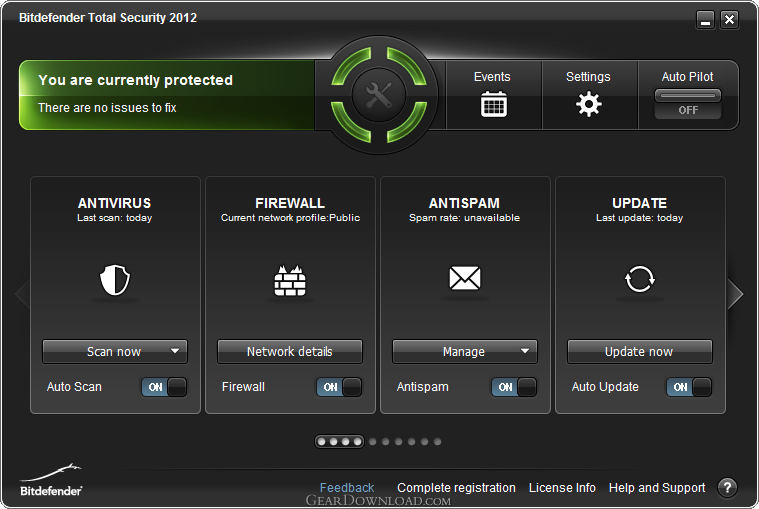Image resolution: width=759 pixels, height=509 pixels.
Task: Close the Bitdefender window
Action: coord(729,20)
